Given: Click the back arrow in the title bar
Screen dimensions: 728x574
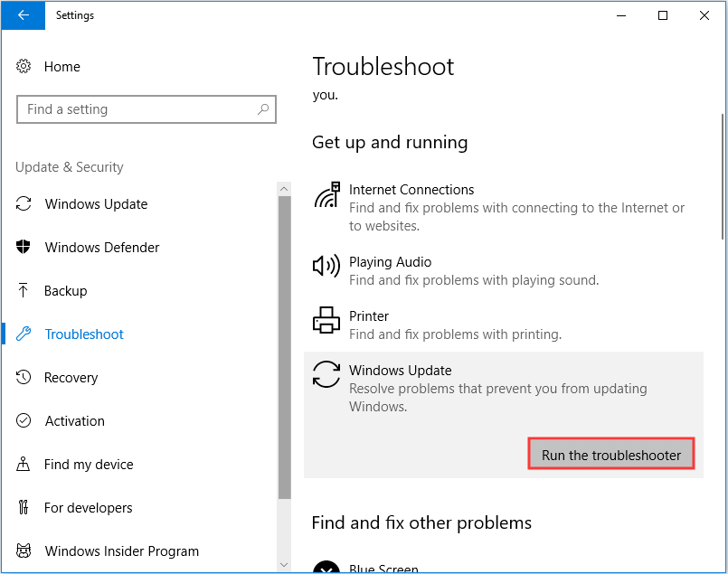Looking at the screenshot, I should click(23, 15).
